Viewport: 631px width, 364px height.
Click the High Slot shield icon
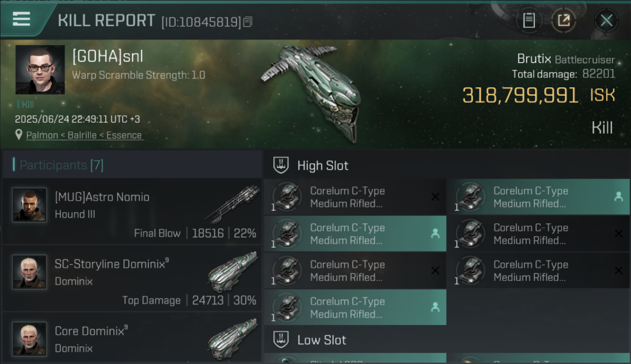pos(281,165)
